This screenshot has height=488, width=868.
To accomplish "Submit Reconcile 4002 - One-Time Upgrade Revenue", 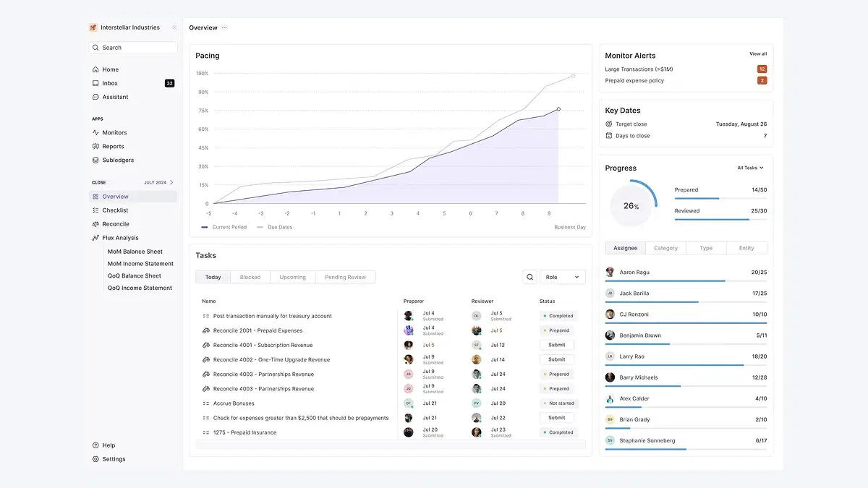I will click(557, 359).
